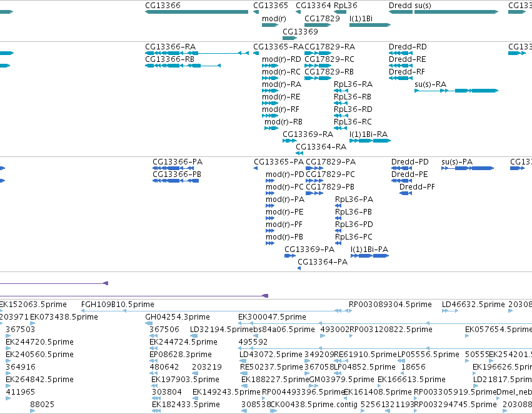Click the Dredd-PF protein label
532x414 pixels.
click(x=417, y=187)
